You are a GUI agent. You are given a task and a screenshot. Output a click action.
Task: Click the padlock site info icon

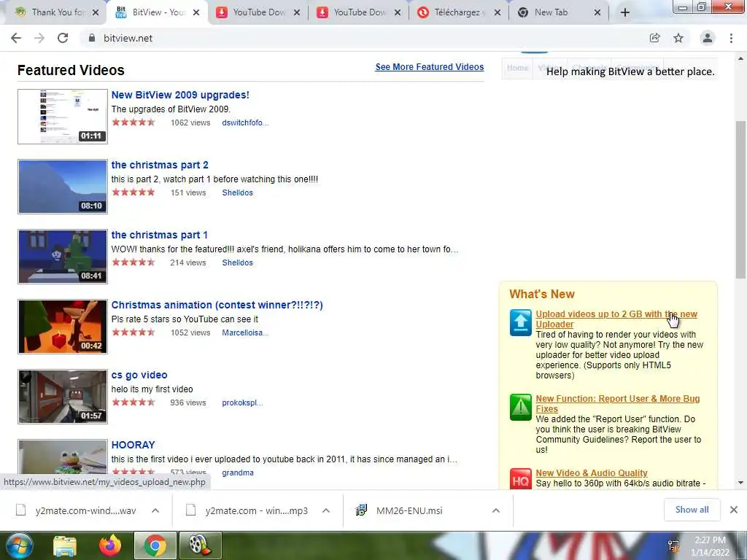click(x=92, y=38)
